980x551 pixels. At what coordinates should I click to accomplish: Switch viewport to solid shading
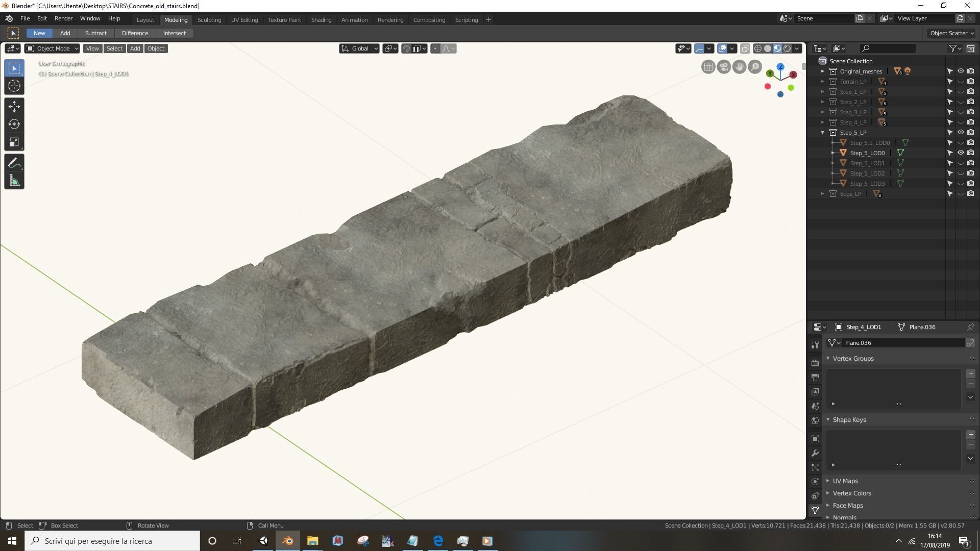point(768,48)
